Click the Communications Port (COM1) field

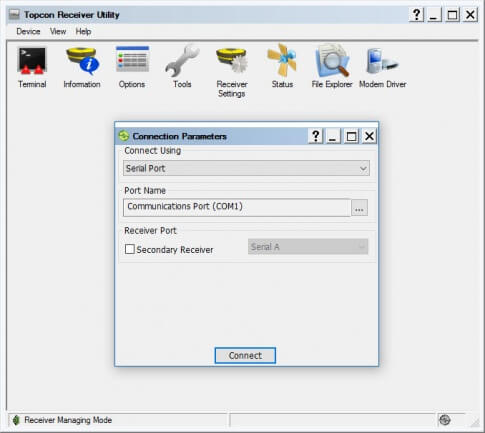[x=237, y=207]
